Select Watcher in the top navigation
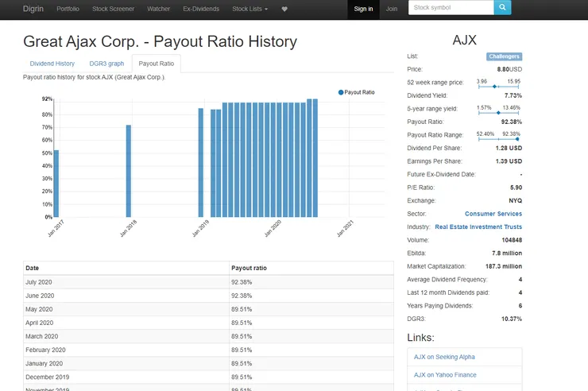The image size is (588, 391). tap(158, 9)
